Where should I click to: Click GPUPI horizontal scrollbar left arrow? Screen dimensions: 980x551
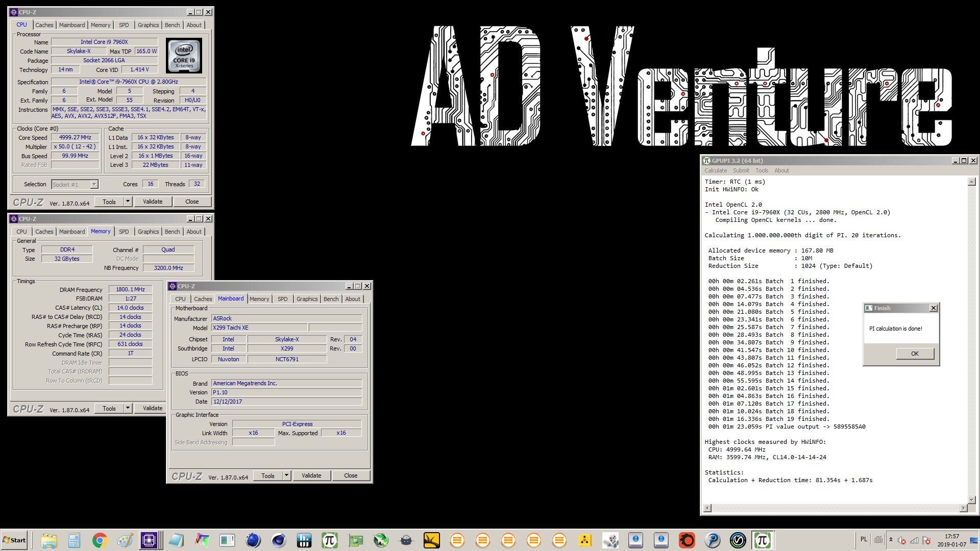point(707,508)
